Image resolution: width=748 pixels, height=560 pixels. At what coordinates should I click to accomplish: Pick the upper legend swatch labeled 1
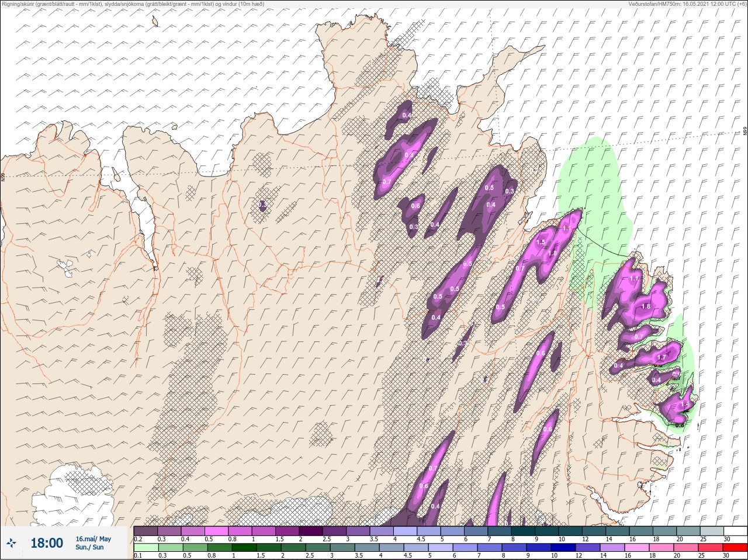264,530
